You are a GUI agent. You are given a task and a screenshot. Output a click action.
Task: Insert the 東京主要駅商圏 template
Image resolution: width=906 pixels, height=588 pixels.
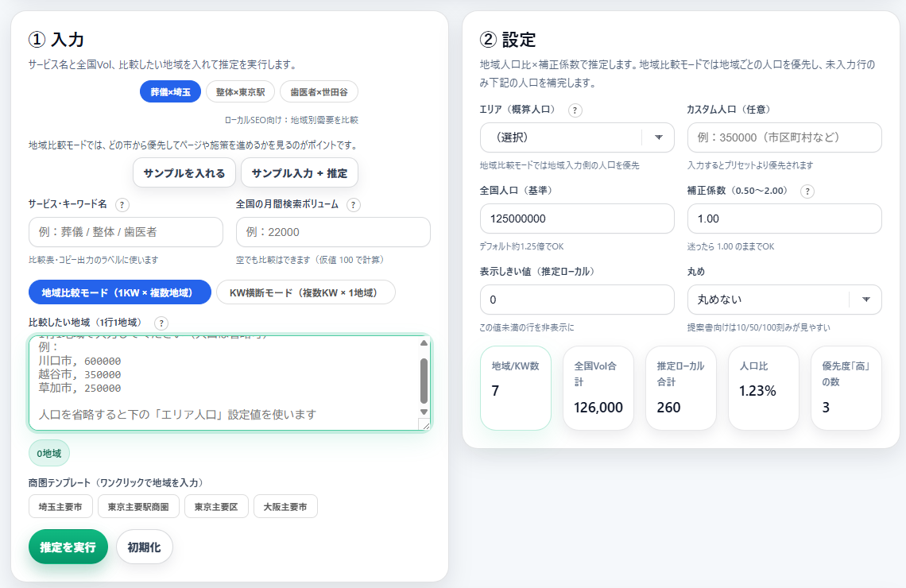pos(138,507)
